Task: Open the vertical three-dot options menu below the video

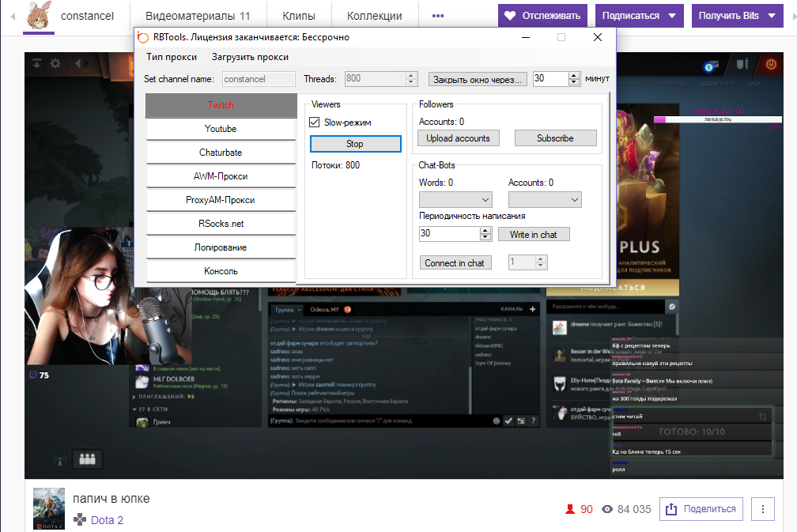Action: [762, 509]
